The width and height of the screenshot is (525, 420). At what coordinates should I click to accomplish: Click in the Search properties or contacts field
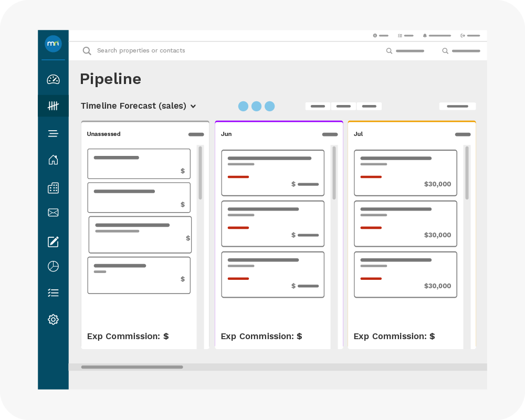pos(210,51)
